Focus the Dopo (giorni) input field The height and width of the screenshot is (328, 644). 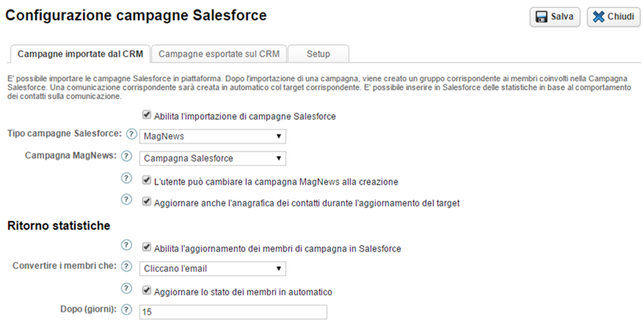pos(233,312)
